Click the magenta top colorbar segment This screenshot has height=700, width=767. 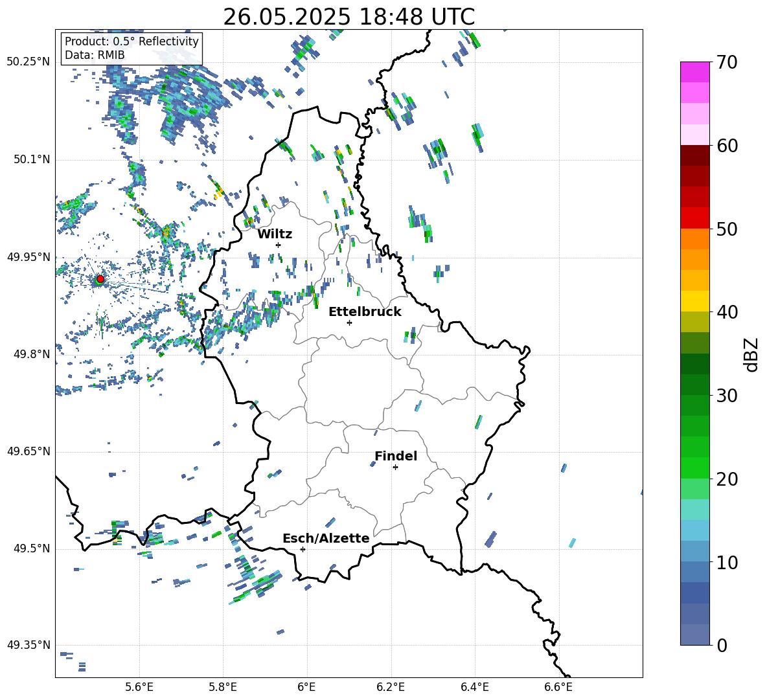[694, 72]
